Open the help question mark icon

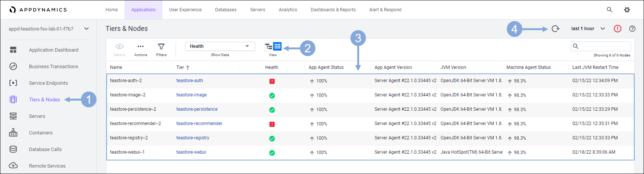pyautogui.click(x=632, y=29)
